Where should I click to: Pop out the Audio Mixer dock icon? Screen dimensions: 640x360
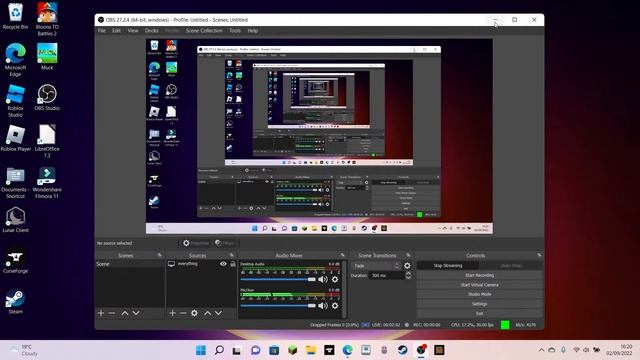[x=342, y=255]
